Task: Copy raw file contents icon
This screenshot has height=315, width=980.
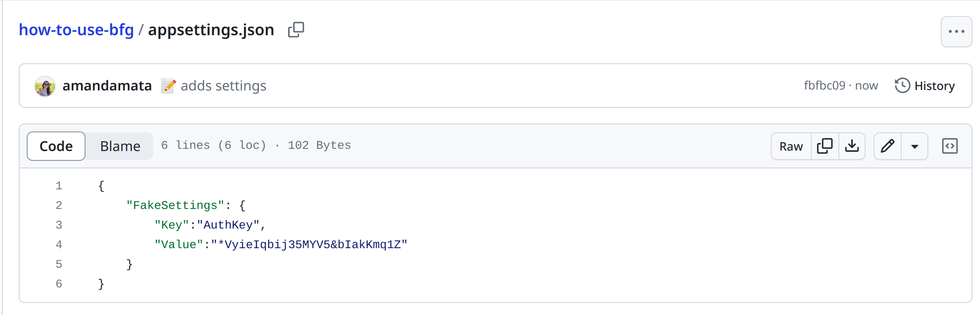Action: click(x=825, y=146)
